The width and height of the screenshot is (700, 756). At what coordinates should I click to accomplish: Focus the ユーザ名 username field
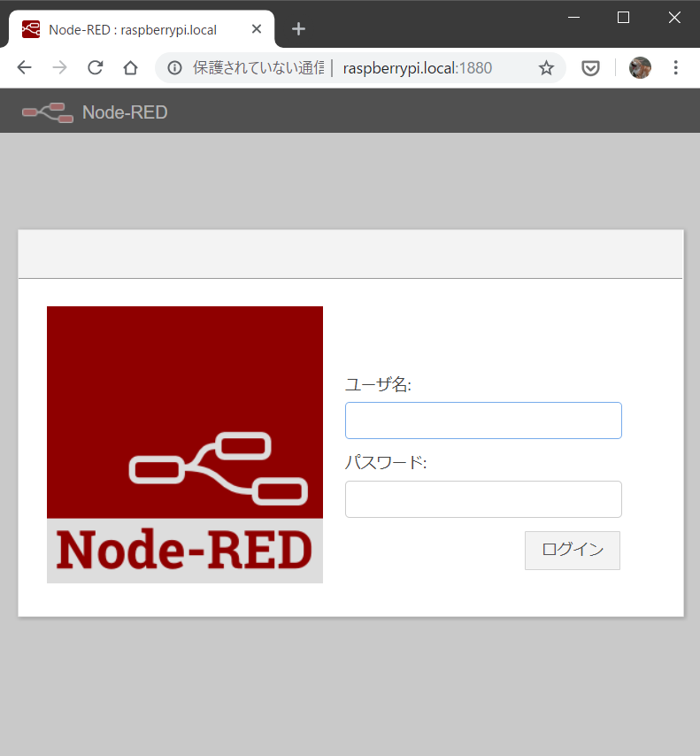click(x=483, y=420)
